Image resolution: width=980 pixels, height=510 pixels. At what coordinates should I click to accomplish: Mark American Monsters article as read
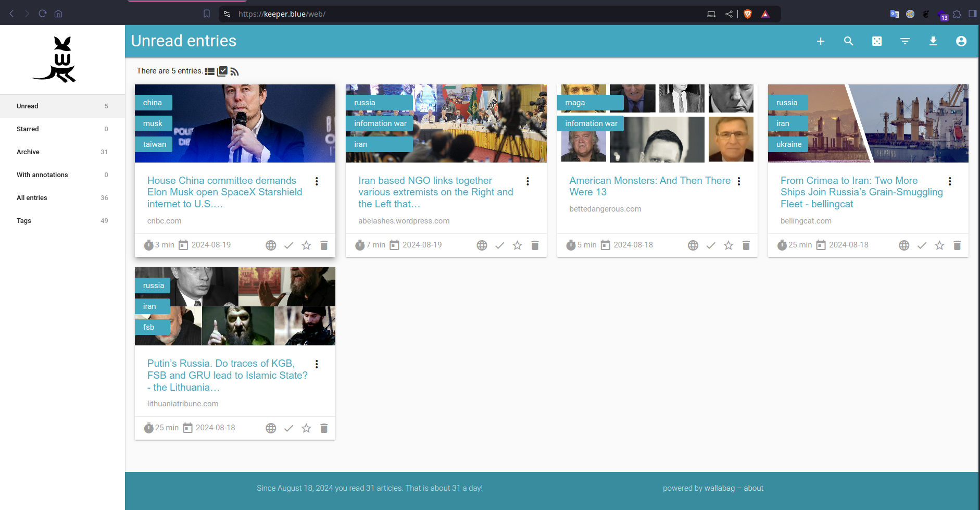(711, 245)
